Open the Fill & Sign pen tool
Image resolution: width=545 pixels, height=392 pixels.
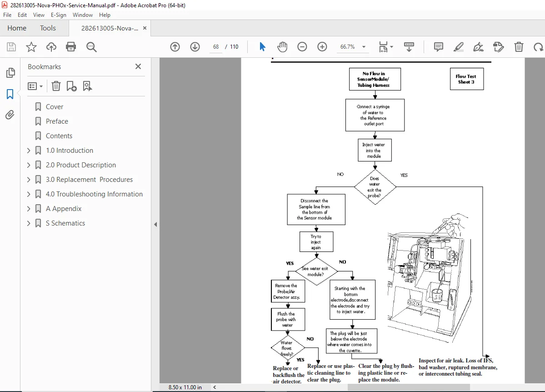478,46
